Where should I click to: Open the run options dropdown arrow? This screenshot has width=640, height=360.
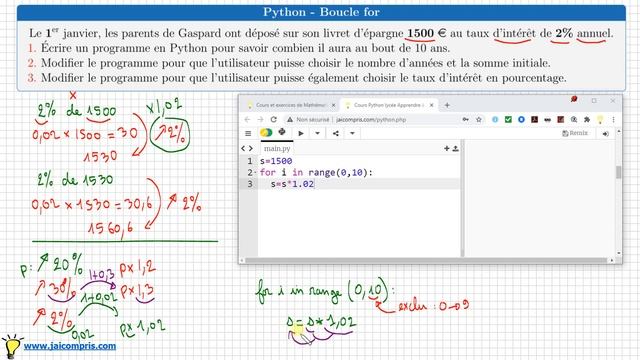coord(317,133)
